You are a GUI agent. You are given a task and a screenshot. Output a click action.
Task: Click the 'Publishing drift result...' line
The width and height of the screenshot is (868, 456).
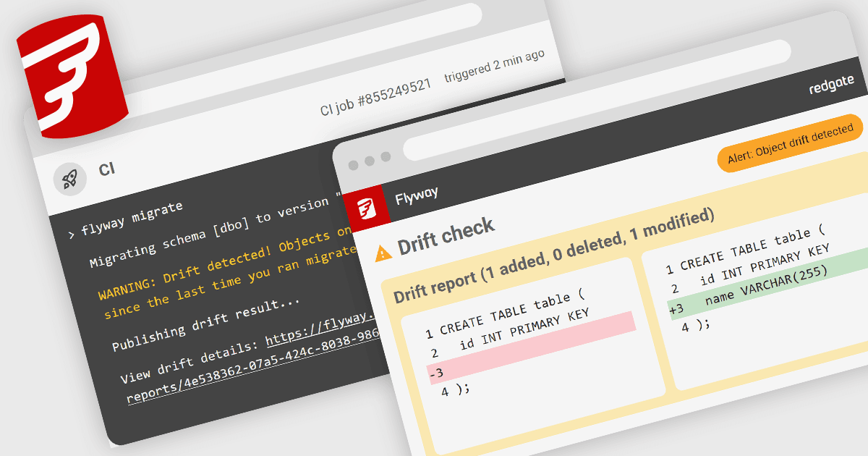[x=206, y=323]
